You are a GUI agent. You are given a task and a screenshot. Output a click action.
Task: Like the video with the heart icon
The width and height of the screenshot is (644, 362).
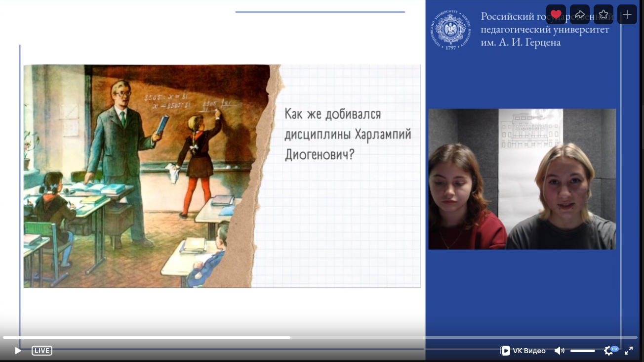pos(556,14)
